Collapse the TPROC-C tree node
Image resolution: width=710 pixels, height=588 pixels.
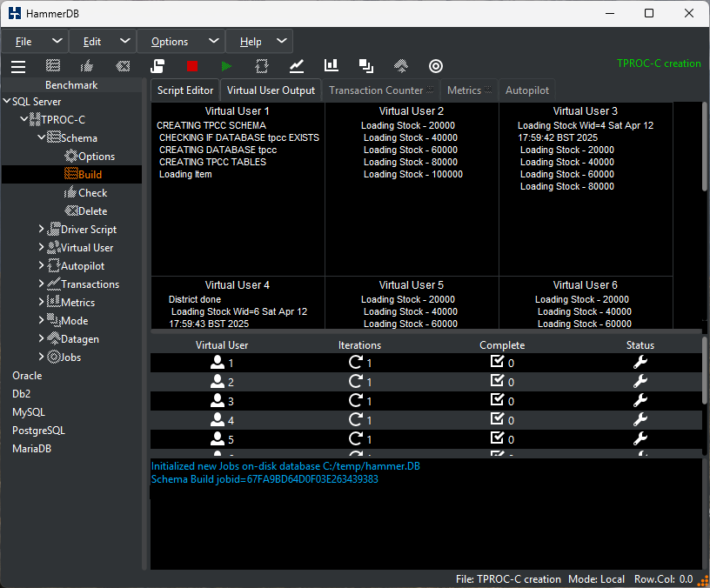point(24,119)
